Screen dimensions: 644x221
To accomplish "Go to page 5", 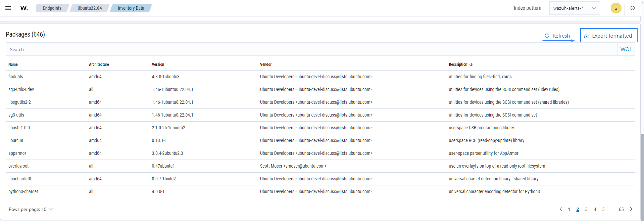I will (x=603, y=209).
